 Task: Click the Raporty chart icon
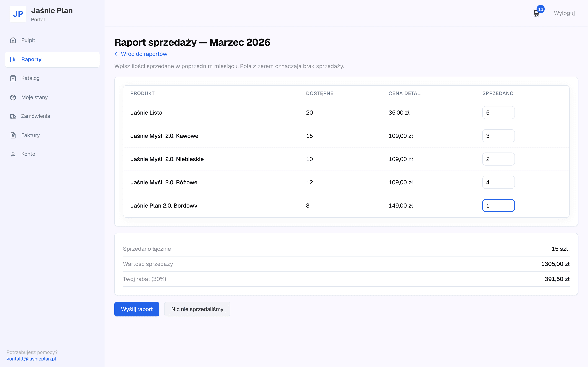(x=13, y=59)
